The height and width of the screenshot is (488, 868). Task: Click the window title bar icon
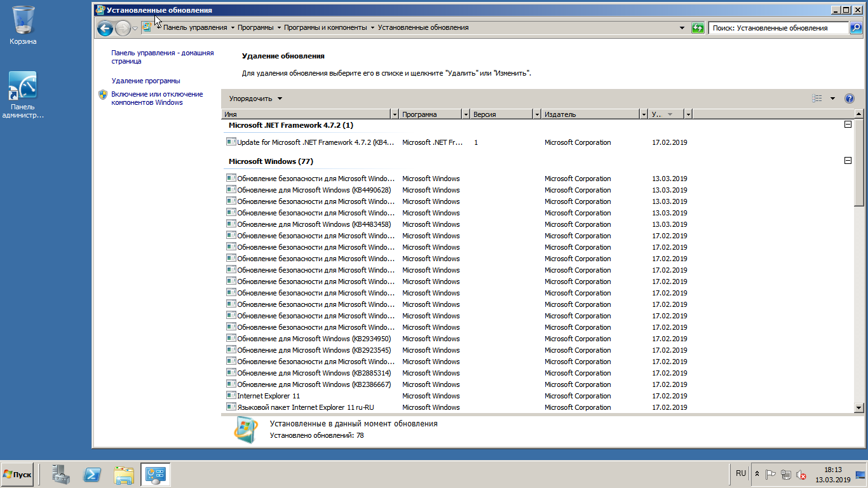tap(100, 10)
